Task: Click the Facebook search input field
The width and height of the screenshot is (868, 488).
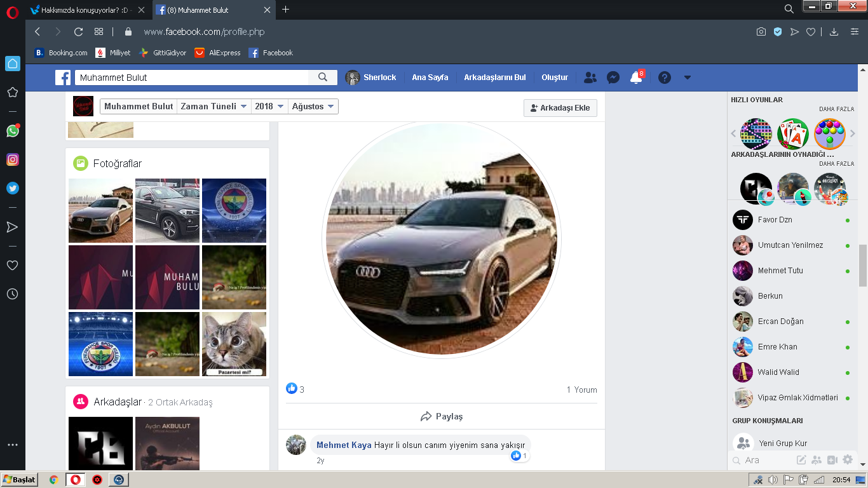Action: click(192, 78)
